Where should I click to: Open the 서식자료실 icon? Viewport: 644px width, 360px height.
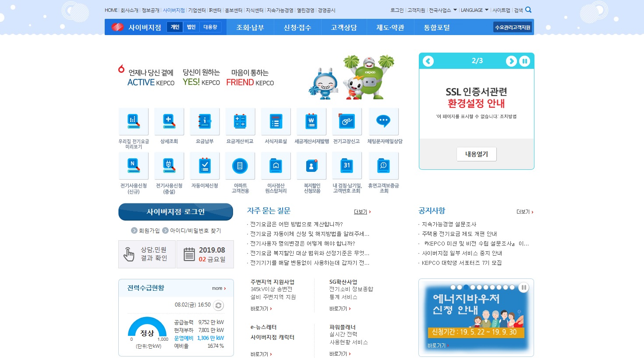276,121
